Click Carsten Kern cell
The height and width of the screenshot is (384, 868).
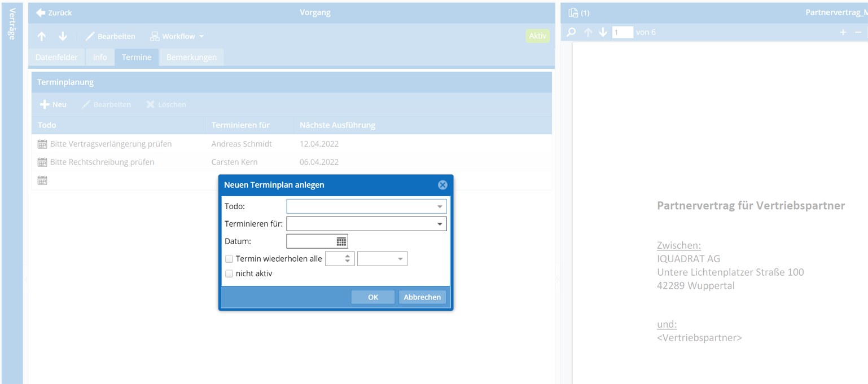(234, 162)
